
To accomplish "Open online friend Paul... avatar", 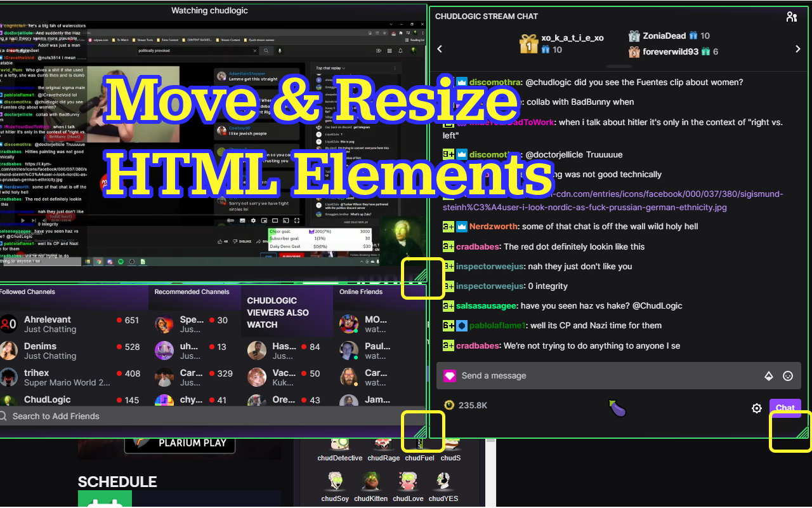I will pos(349,351).
